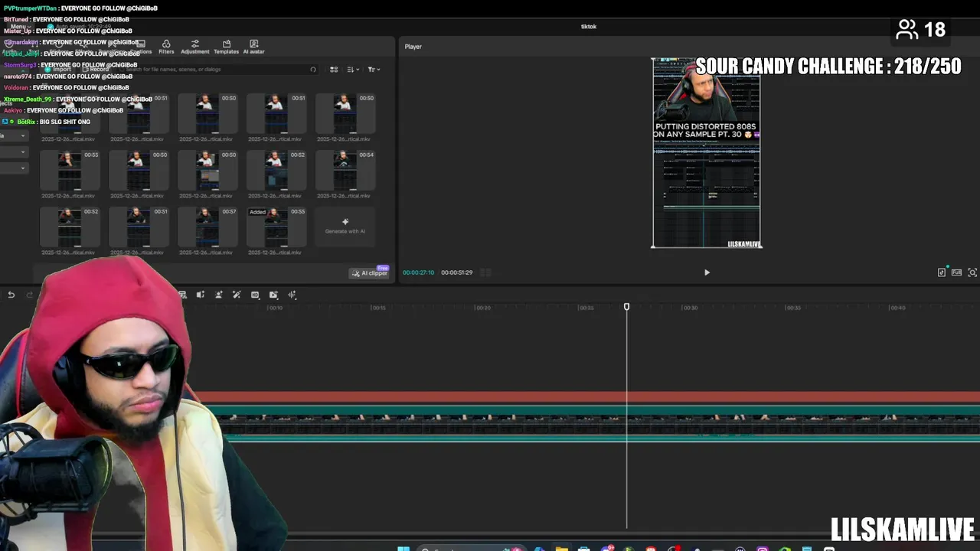Play the preview in the Player
The width and height of the screenshot is (980, 551).
[x=707, y=272]
